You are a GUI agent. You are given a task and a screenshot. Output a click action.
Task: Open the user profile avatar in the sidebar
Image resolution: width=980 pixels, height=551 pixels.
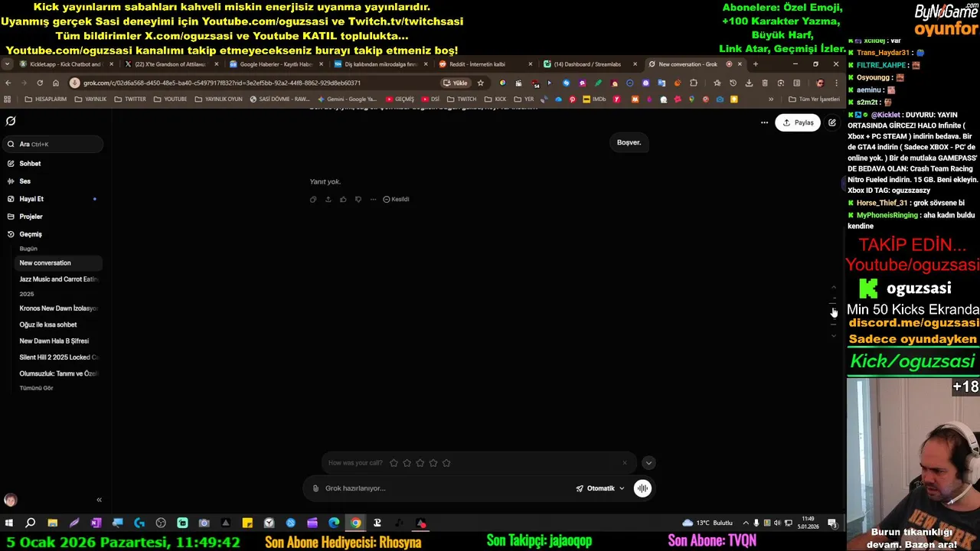(10, 500)
